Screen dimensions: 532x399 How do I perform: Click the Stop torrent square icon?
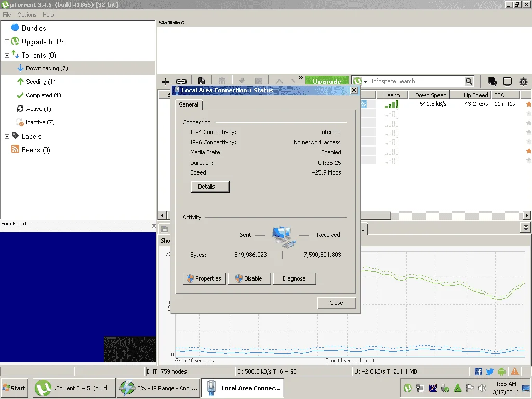click(x=259, y=81)
